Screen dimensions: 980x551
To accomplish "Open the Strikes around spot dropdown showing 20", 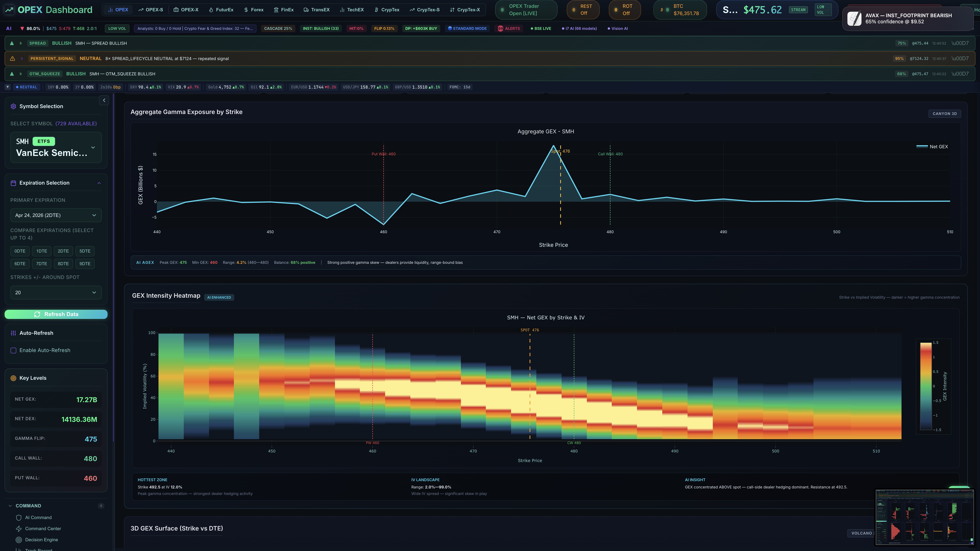I will [x=56, y=292].
